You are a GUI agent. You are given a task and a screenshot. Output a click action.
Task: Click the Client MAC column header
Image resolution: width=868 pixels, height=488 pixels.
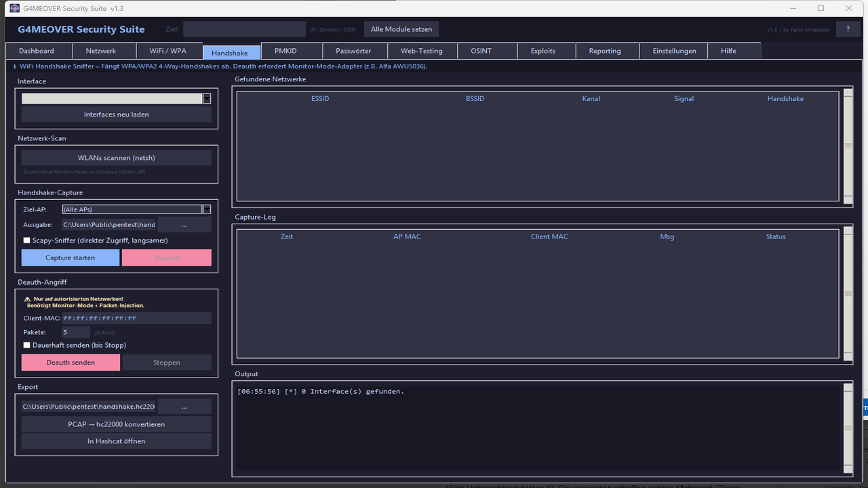549,237
